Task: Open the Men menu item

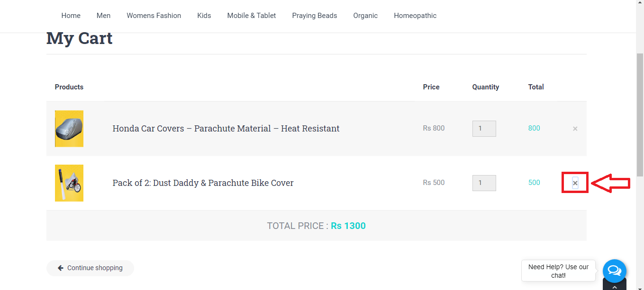Action: [x=103, y=16]
